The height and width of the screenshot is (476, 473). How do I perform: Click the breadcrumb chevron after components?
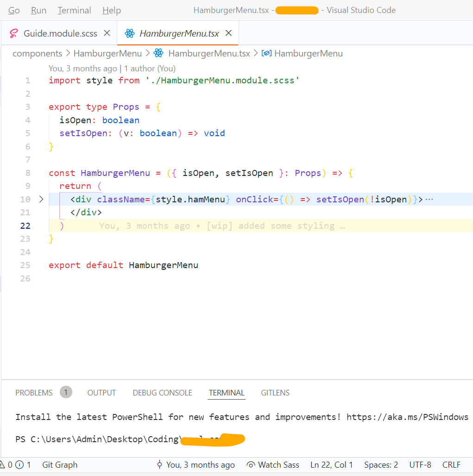(x=68, y=53)
